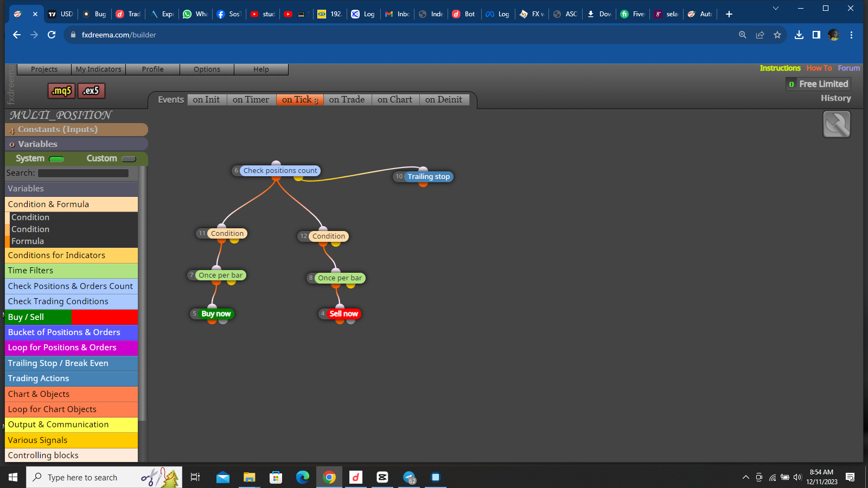This screenshot has width=868, height=488.
Task: Click the volume icon in system tray
Action: [x=797, y=477]
